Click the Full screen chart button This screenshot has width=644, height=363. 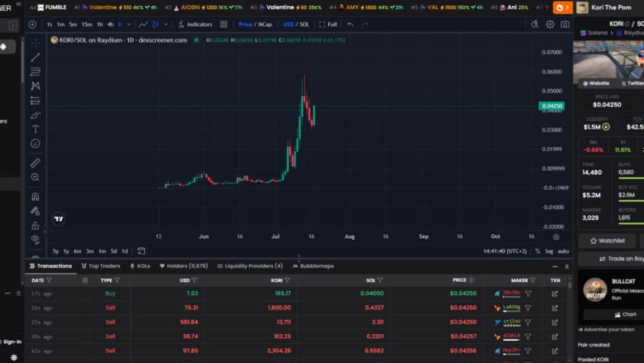(328, 24)
